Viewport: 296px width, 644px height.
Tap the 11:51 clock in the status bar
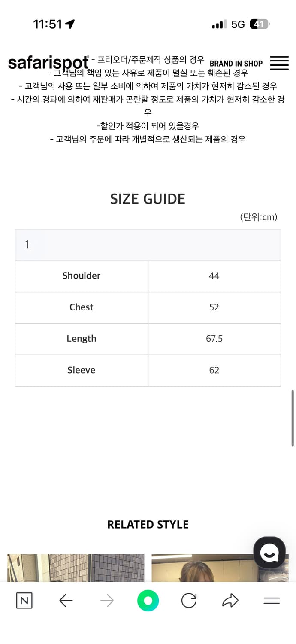[x=47, y=24]
